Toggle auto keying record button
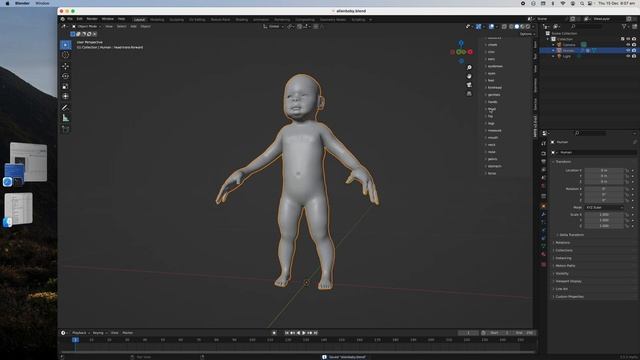Viewport: 640px width, 360px height. [x=274, y=333]
